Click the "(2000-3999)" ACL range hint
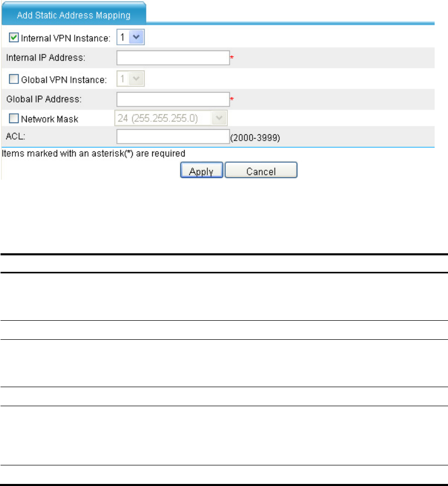The height and width of the screenshot is (486, 448). pos(255,137)
